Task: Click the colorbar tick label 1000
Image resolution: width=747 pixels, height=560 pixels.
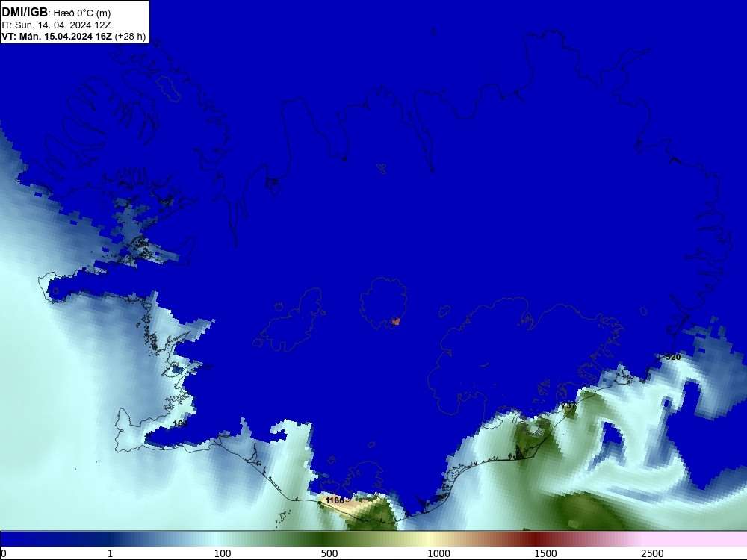Action: click(x=438, y=553)
